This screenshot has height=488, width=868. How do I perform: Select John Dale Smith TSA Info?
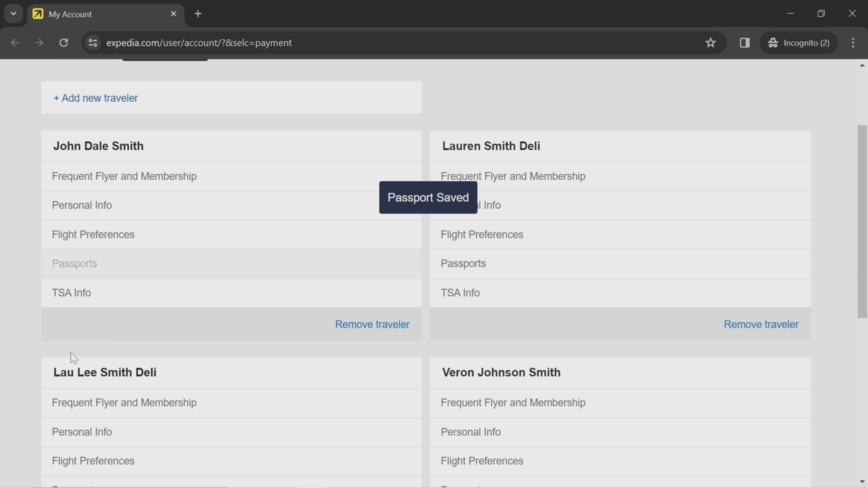click(x=71, y=293)
